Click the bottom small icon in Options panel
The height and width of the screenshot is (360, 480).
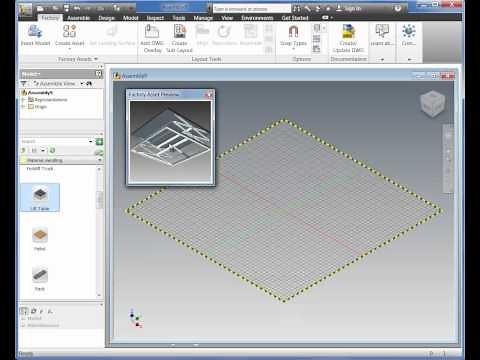click(317, 49)
